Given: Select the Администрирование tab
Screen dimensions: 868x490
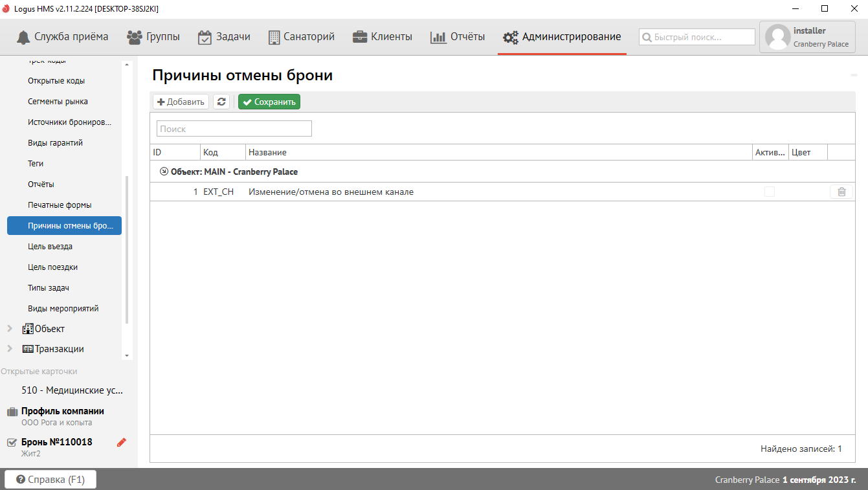Looking at the screenshot, I should point(562,37).
